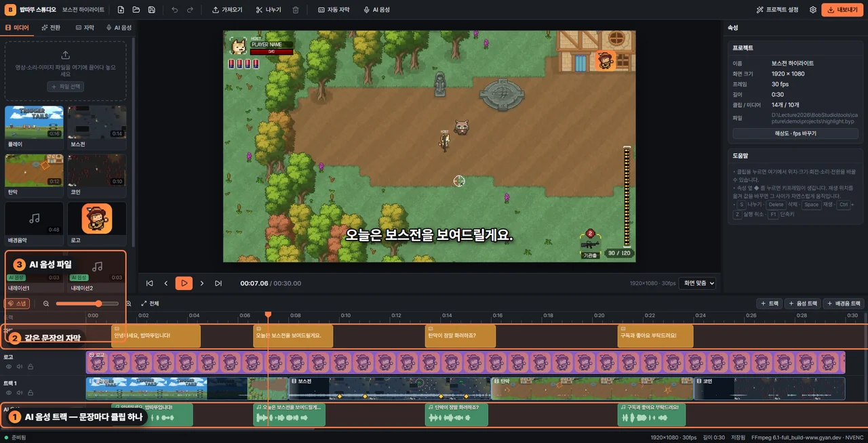Hide the 로고 track with its eye icon
Image resolution: width=868 pixels, height=443 pixels.
(x=9, y=366)
